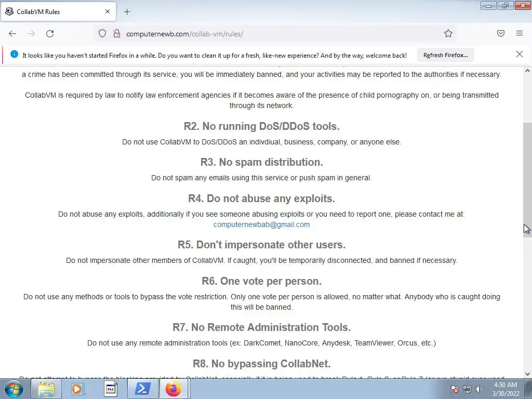Open Windows Explorer from taskbar
The width and height of the screenshot is (532, 399).
[46, 389]
